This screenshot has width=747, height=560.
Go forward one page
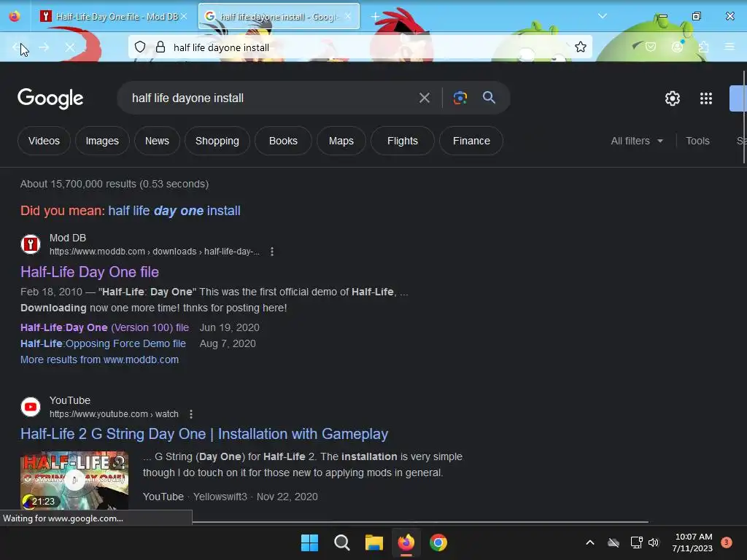click(44, 47)
